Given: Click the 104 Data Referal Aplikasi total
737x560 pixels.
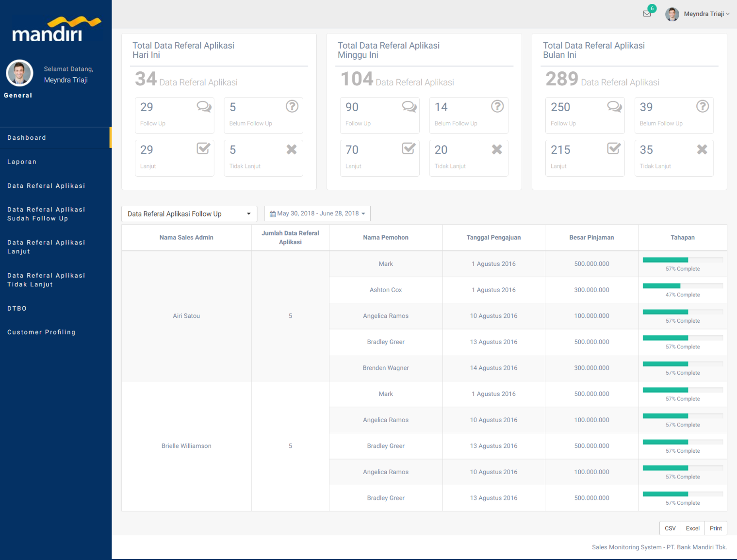Looking at the screenshot, I should click(x=397, y=79).
